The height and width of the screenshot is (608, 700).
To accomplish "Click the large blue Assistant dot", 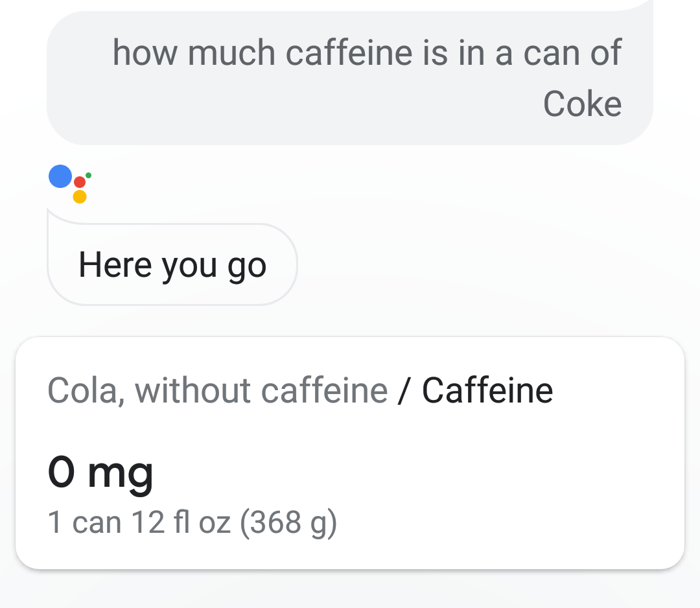I will point(60,176).
